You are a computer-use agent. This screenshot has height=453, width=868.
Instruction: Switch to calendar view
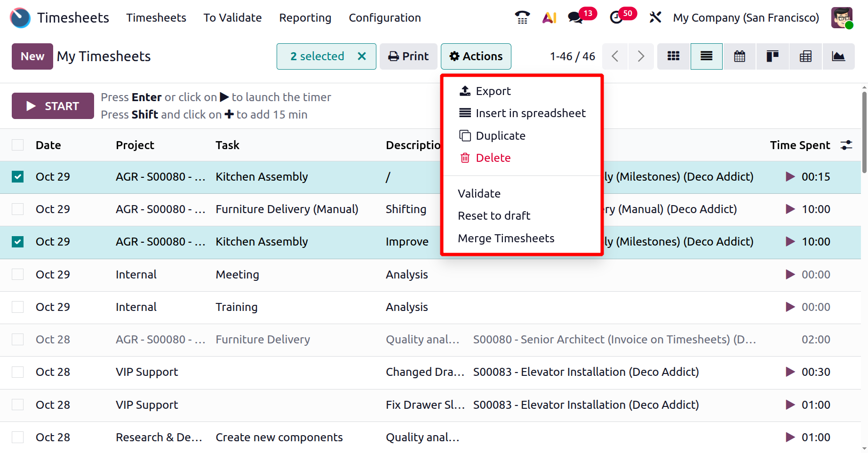click(x=740, y=56)
